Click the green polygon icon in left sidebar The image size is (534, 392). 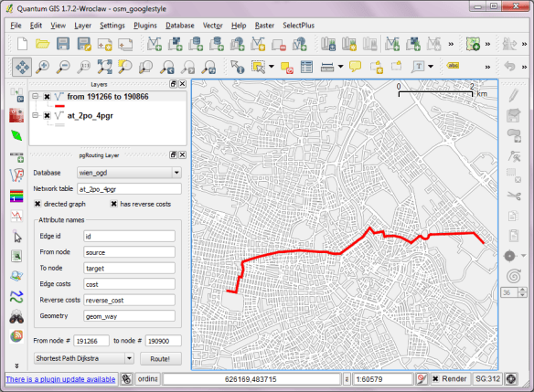pyautogui.click(x=16, y=135)
